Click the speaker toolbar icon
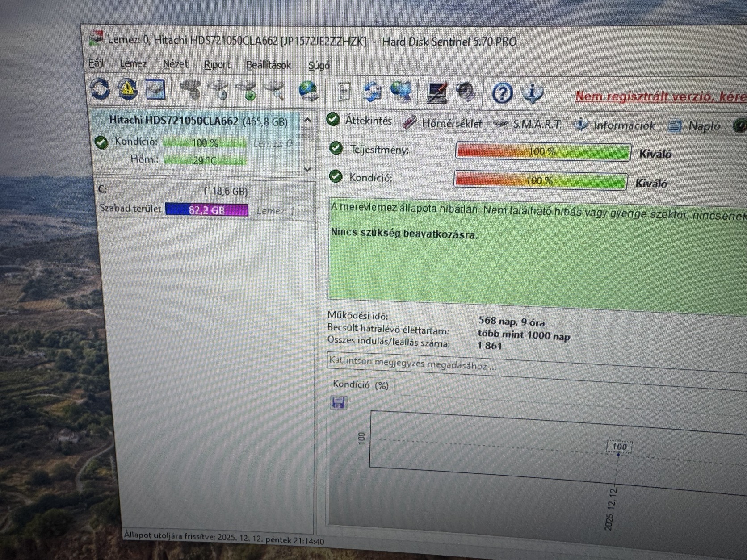Image resolution: width=747 pixels, height=560 pixels. [x=466, y=92]
